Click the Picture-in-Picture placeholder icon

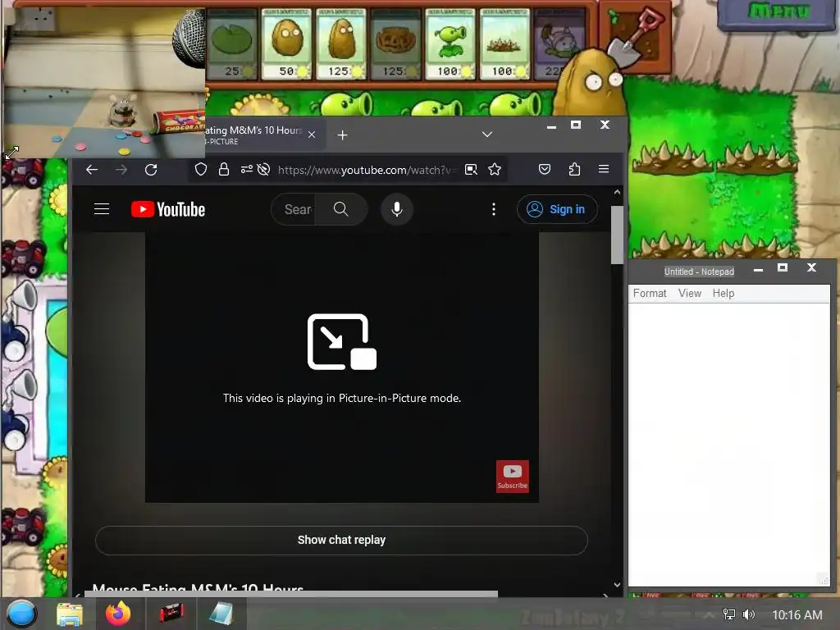[x=342, y=342]
